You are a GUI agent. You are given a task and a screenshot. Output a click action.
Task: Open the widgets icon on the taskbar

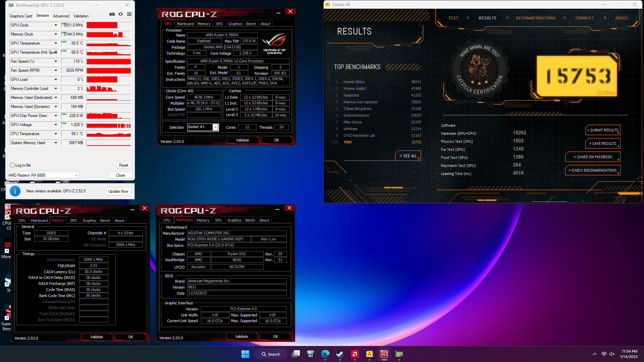pos(310,354)
